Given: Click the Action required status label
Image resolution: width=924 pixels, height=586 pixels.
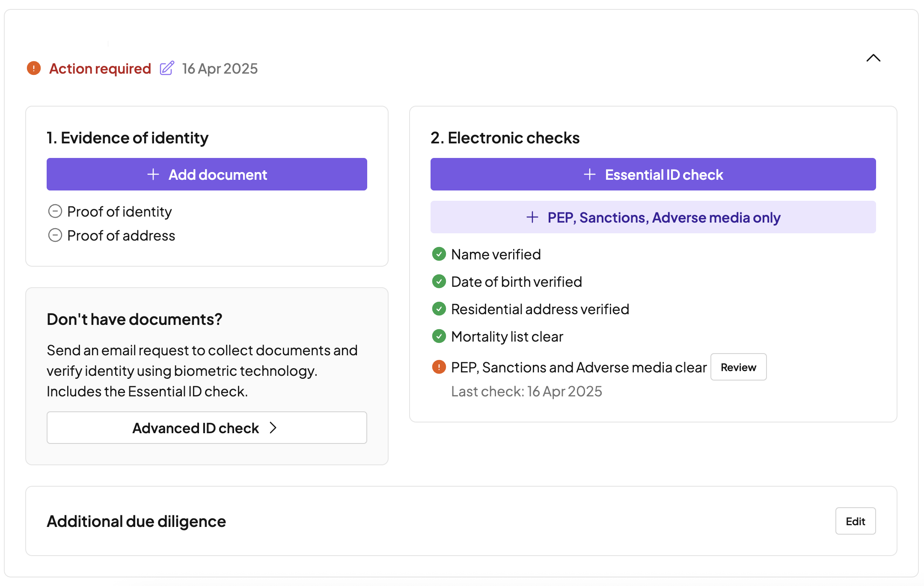Looking at the screenshot, I should [x=100, y=68].
